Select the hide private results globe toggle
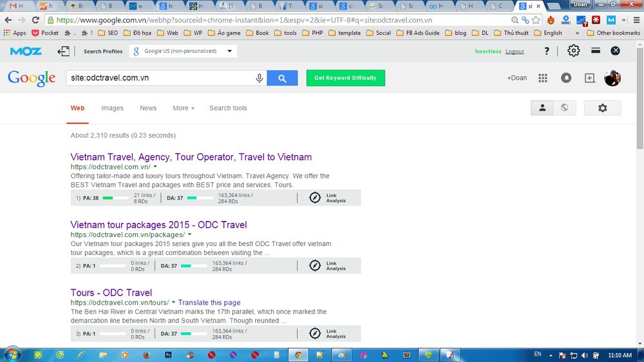 [x=565, y=108]
